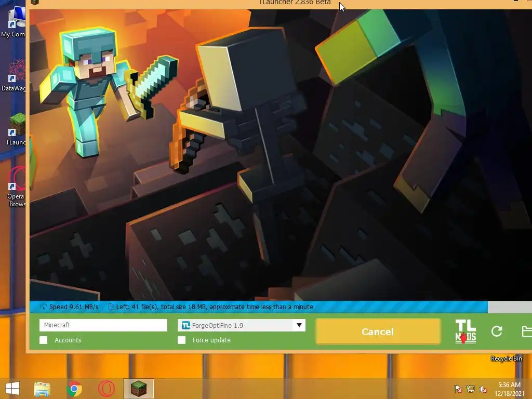
Task: Launch Opera from the taskbar
Action: [106, 389]
